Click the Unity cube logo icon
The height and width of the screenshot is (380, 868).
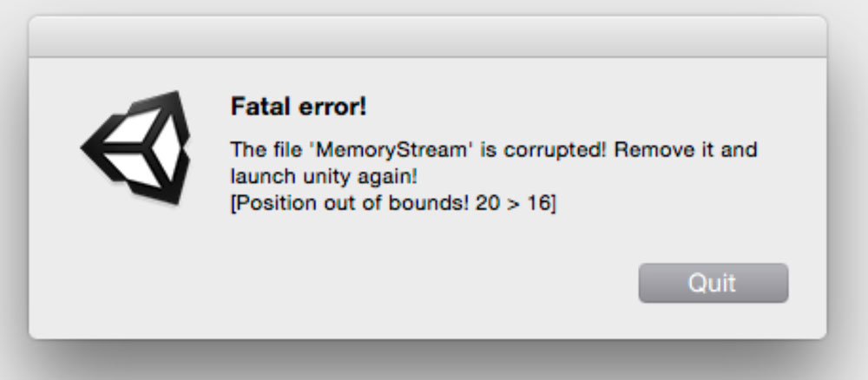pyautogui.click(x=135, y=147)
